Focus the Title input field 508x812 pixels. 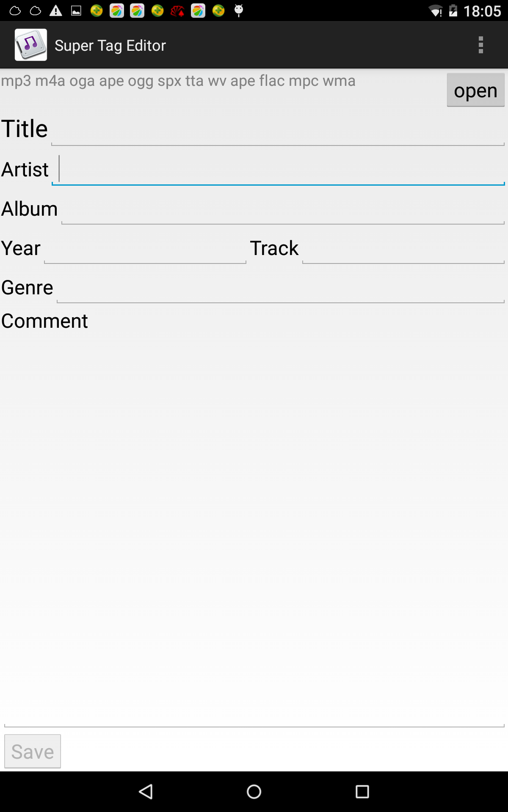coord(278,129)
